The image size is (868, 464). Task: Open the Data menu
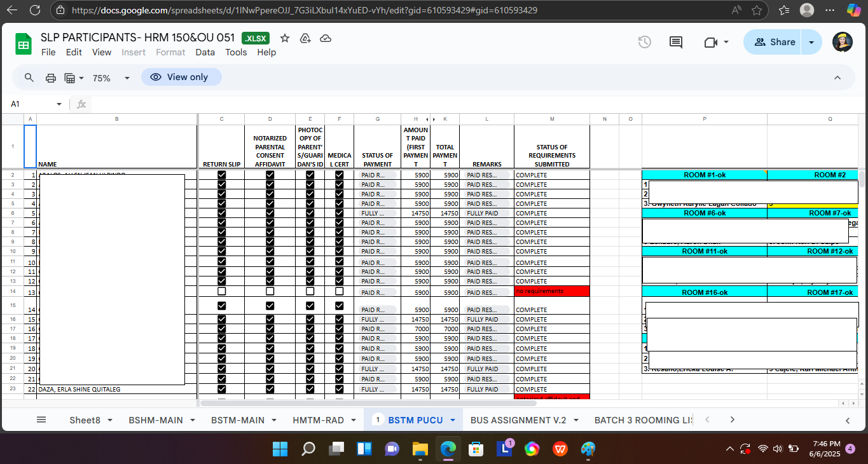205,52
